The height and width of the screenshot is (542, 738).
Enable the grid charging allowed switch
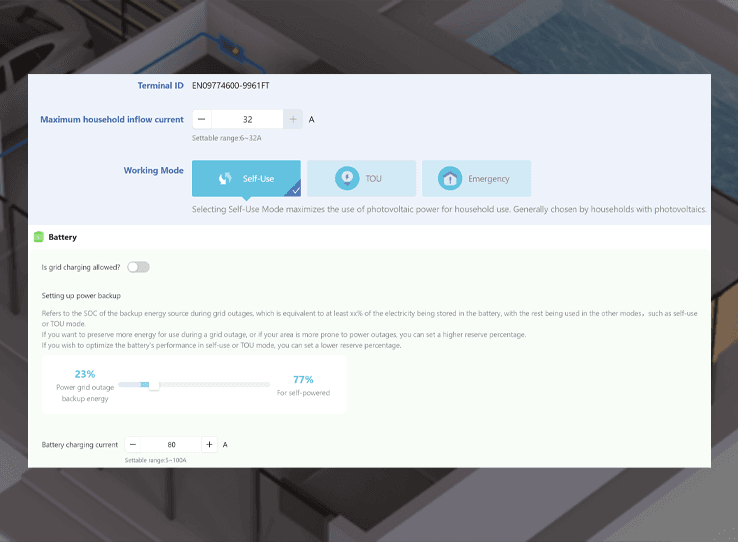[x=138, y=267]
